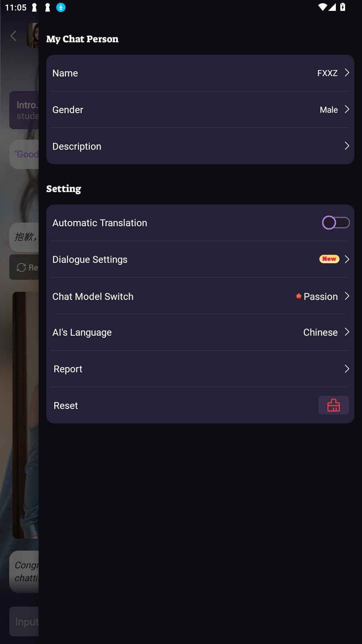Tap the back arrow icon
The width and height of the screenshot is (362, 644).
tap(14, 36)
